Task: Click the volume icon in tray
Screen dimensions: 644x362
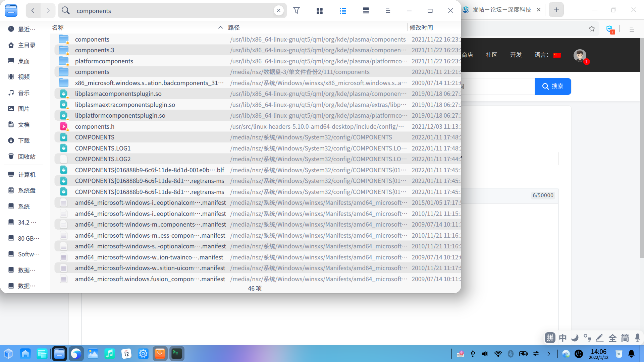Action: [x=485, y=354]
